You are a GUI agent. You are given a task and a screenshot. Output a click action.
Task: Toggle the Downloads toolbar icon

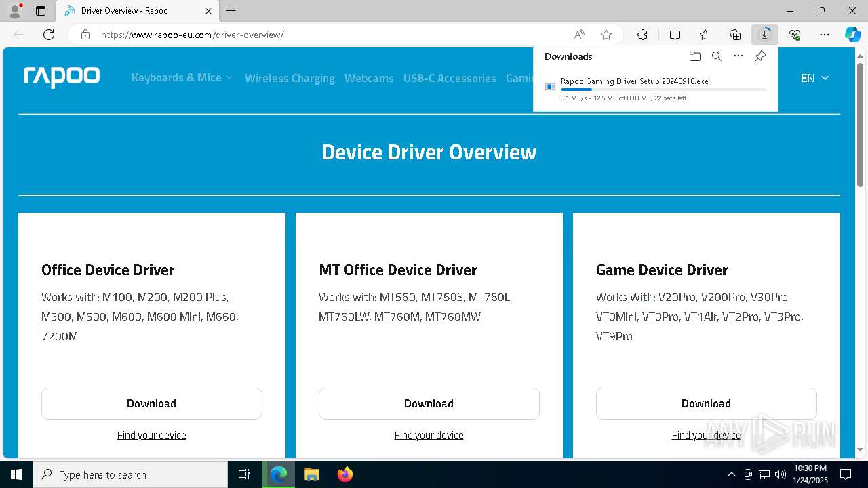(x=765, y=35)
